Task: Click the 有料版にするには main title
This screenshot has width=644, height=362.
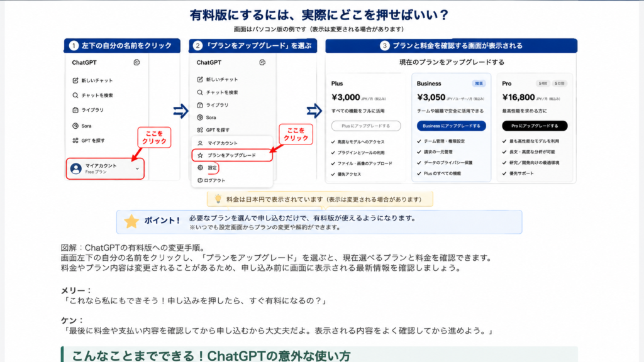Action: coord(319,15)
